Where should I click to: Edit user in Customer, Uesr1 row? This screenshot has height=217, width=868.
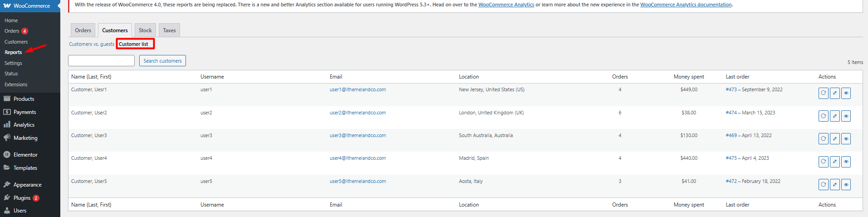(x=835, y=93)
